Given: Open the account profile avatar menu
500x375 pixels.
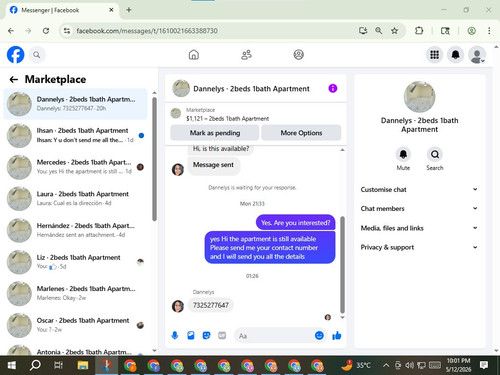Looking at the screenshot, I should tap(477, 55).
